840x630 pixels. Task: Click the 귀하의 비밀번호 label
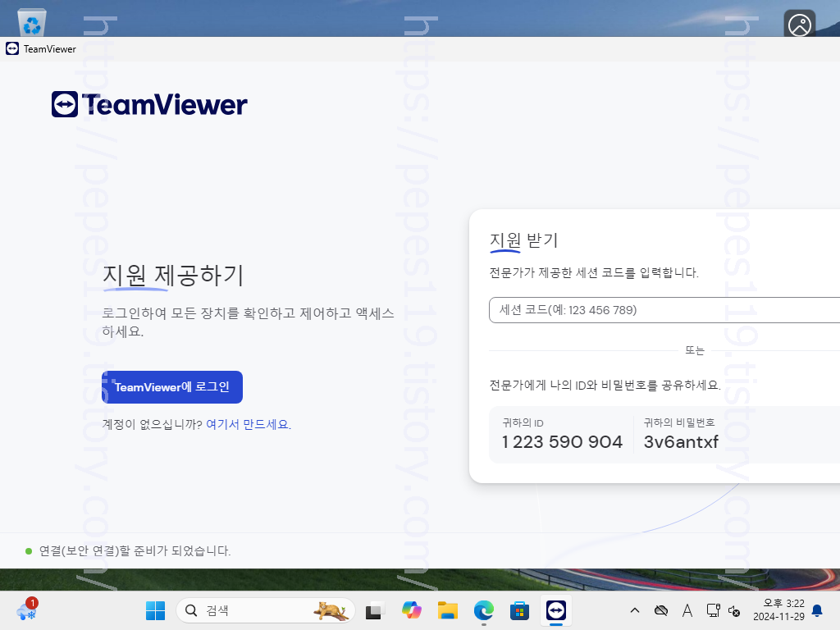pos(679,422)
